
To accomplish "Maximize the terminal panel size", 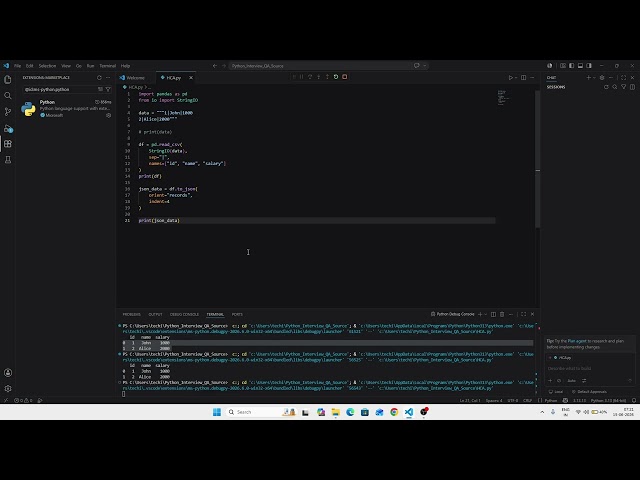I will [524, 314].
